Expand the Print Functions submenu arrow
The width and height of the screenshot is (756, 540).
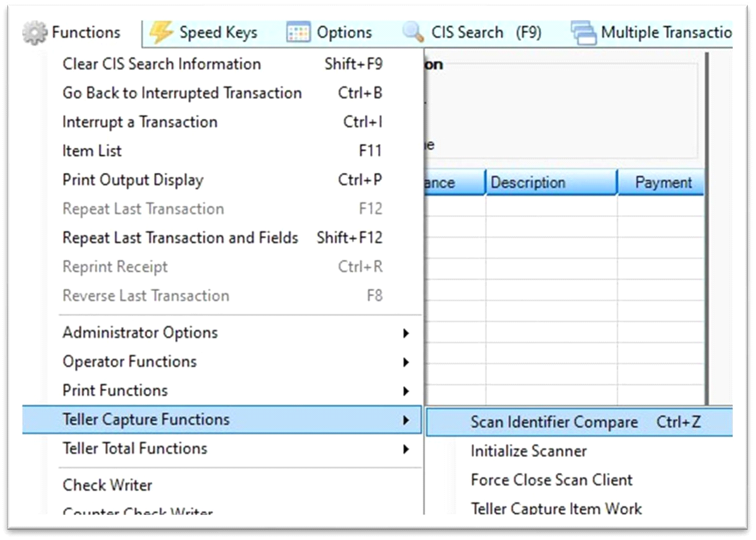406,391
